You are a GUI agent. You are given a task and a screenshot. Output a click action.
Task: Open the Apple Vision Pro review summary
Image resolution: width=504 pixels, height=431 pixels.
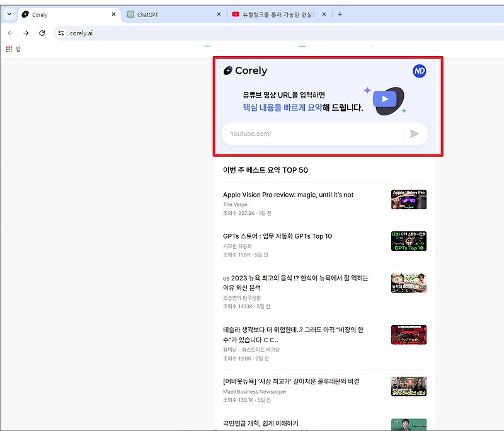click(x=290, y=195)
